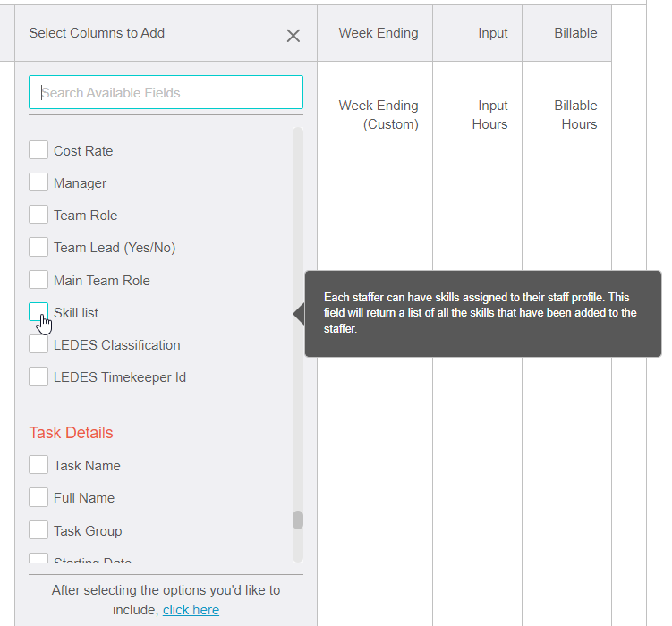Check the Task Name checkbox

38,465
